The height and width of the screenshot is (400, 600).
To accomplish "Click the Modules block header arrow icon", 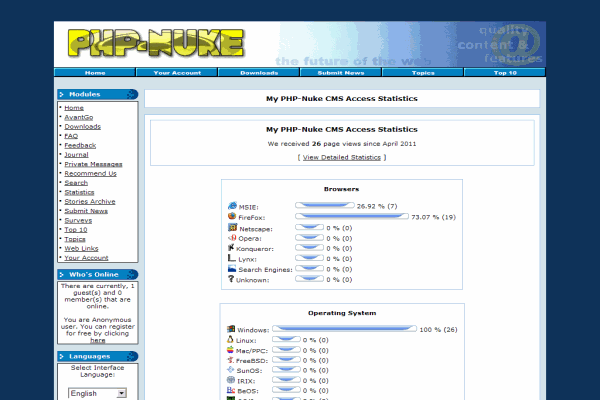I will pyautogui.click(x=62, y=94).
